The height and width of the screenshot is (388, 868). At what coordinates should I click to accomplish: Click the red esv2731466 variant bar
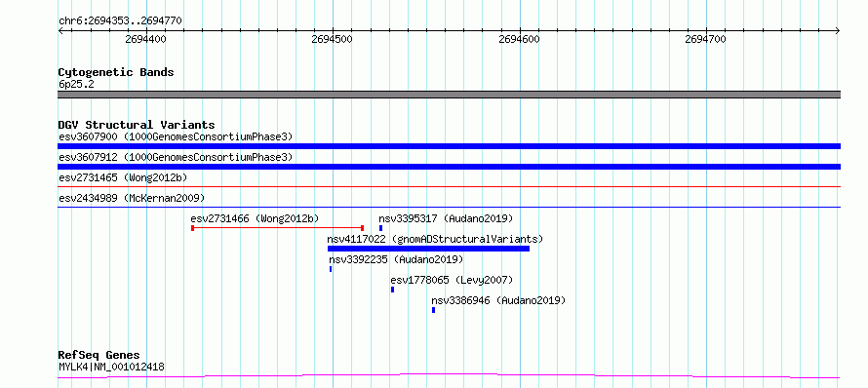(277, 227)
